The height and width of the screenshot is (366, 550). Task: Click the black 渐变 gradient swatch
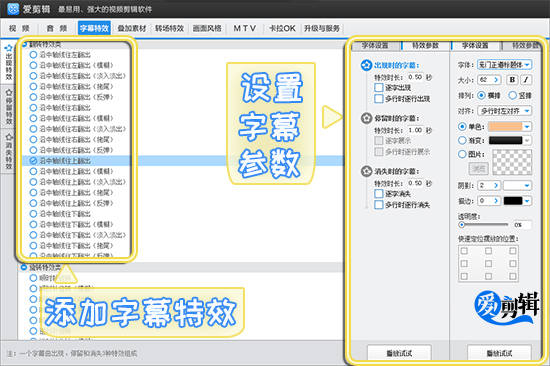tap(505, 140)
